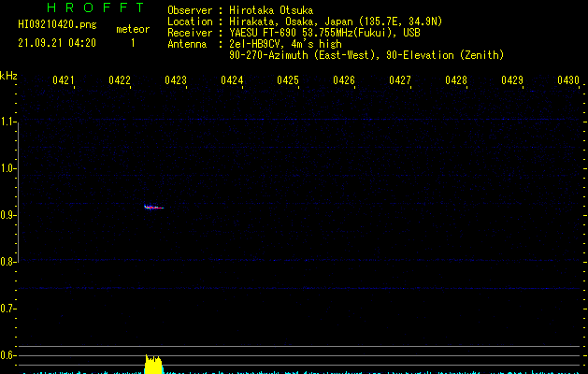Click the Location Hirakata, Osaka line
This screenshot has height=374, width=588.
pos(305,22)
